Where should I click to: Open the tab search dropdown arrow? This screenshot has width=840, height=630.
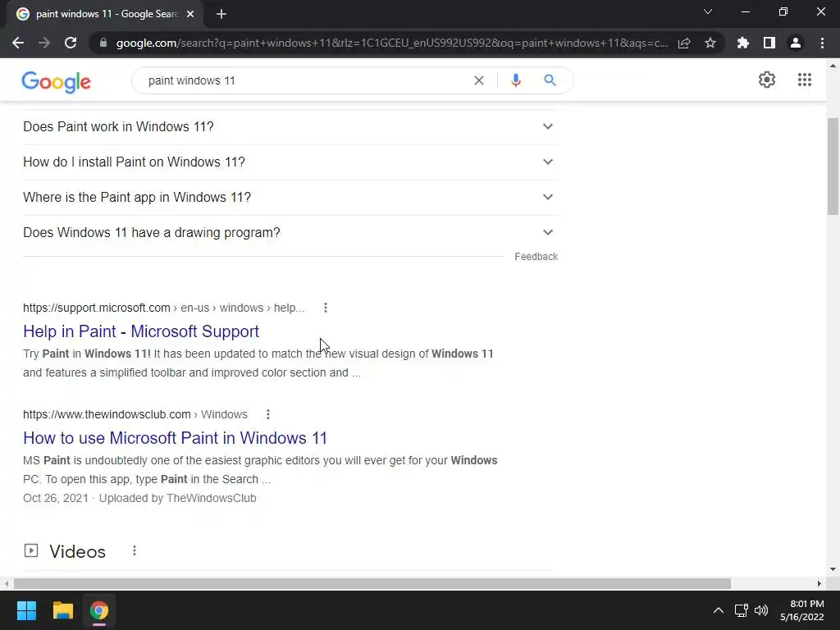tap(708, 11)
